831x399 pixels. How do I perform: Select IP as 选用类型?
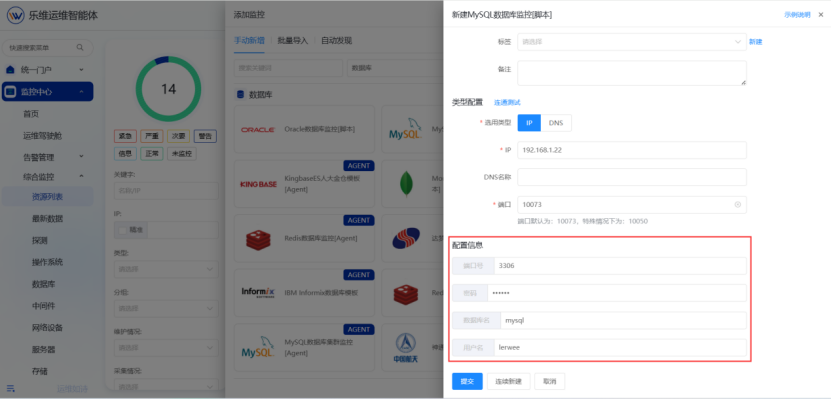[x=529, y=122]
